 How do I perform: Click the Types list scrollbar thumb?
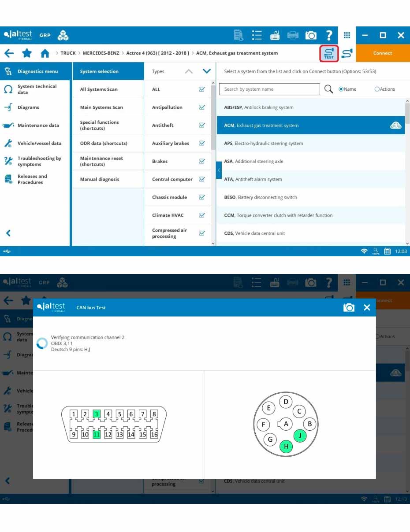[x=213, y=118]
